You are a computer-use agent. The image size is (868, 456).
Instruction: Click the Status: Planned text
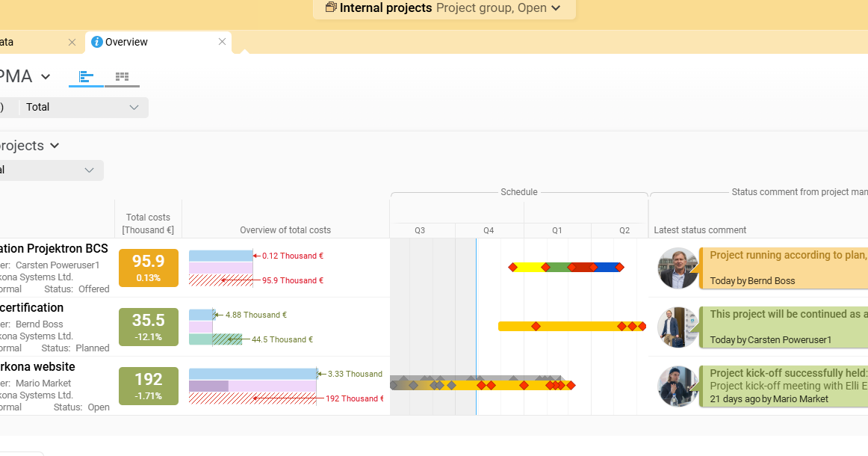click(75, 348)
